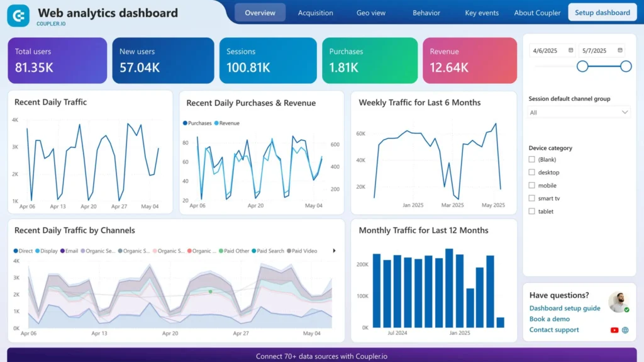Select the Purchases KPI card
This screenshot has height=362, width=644.
(x=370, y=60)
